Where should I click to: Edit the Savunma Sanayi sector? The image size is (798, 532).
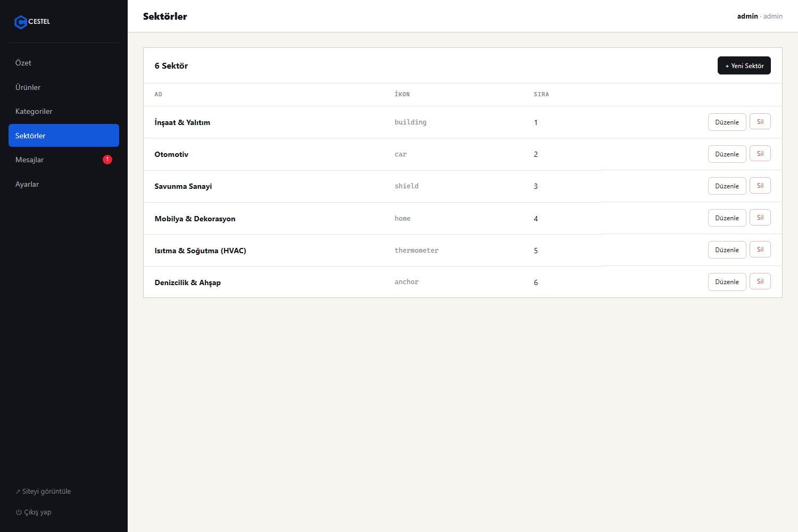click(x=727, y=186)
